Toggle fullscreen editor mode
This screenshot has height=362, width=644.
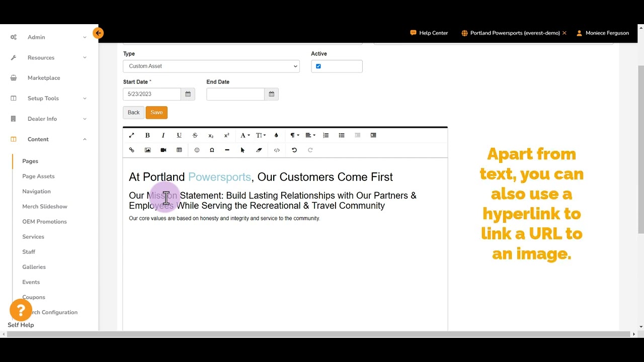tap(132, 135)
